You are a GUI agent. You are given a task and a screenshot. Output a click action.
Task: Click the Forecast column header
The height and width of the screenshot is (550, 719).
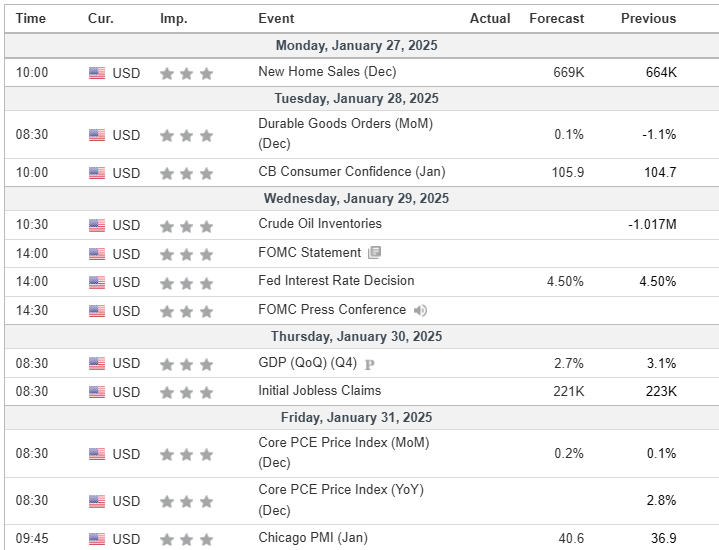[556, 18]
